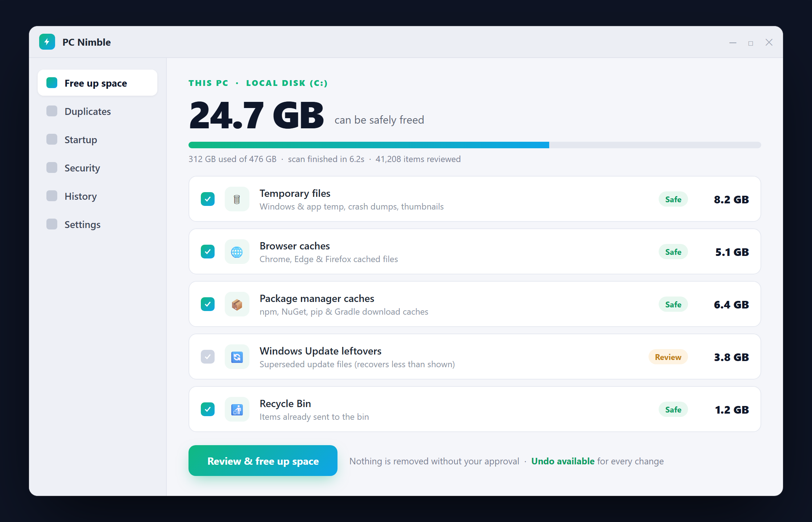Open Settings in the sidebar
The height and width of the screenshot is (522, 812).
click(x=98, y=224)
